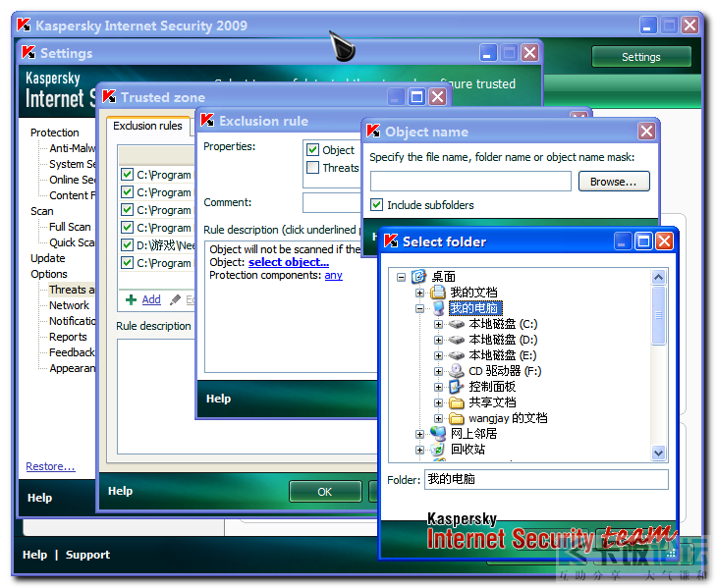Click Help in the Exclusion rule dialog

pos(218,399)
